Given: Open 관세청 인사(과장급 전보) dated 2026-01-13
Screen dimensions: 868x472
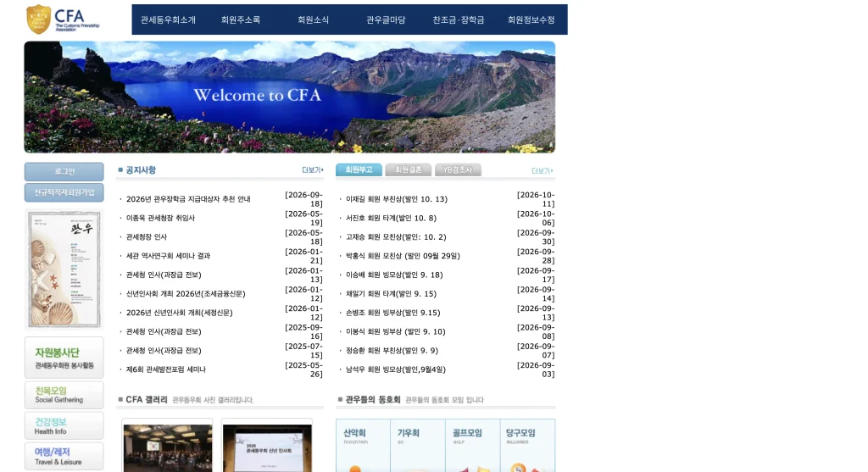Looking at the screenshot, I should 164,275.
